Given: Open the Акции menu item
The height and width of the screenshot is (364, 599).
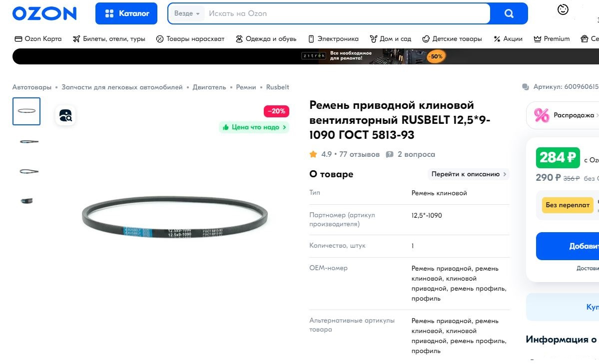Looking at the screenshot, I should coord(508,38).
